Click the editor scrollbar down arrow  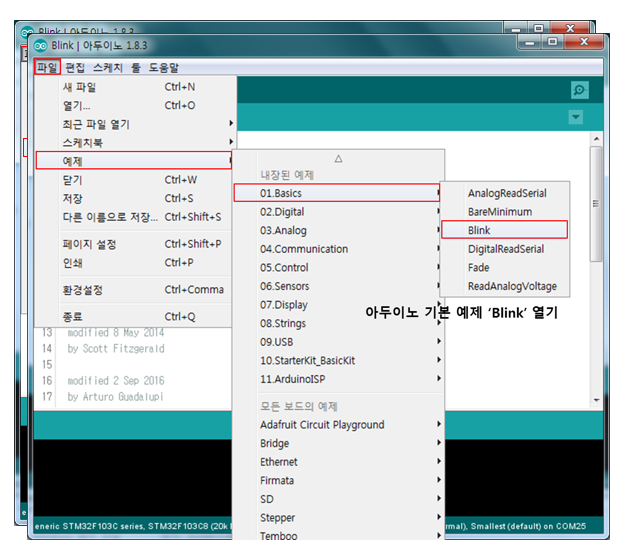(596, 400)
